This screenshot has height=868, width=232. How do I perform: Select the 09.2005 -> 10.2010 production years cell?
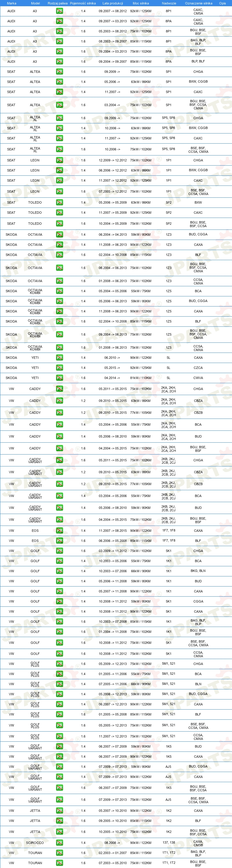pyautogui.click(x=113, y=820)
